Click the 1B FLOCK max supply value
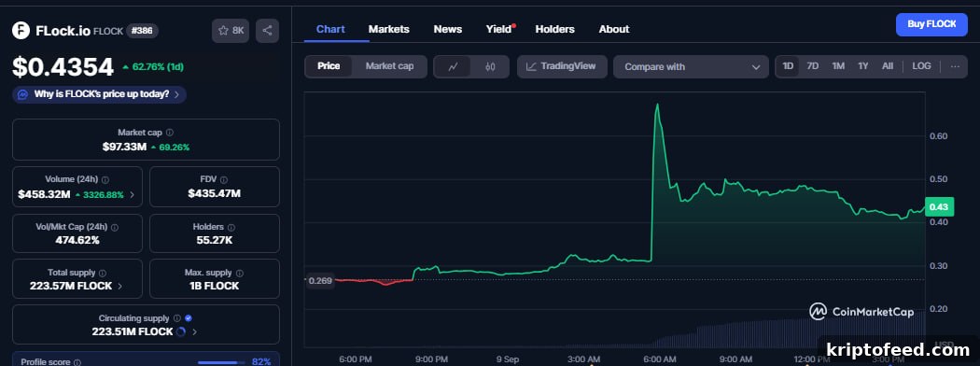The height and width of the screenshot is (366, 980). 215,286
